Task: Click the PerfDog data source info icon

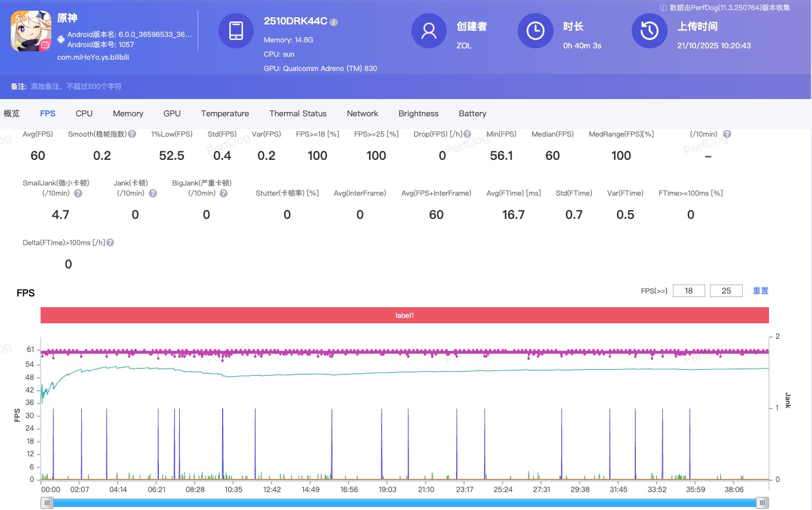Action: [x=663, y=8]
